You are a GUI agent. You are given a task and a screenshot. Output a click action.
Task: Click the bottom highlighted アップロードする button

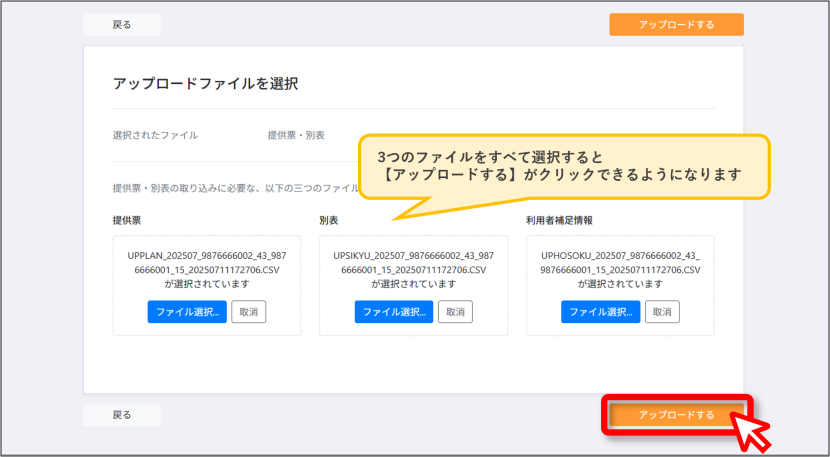coord(676,415)
